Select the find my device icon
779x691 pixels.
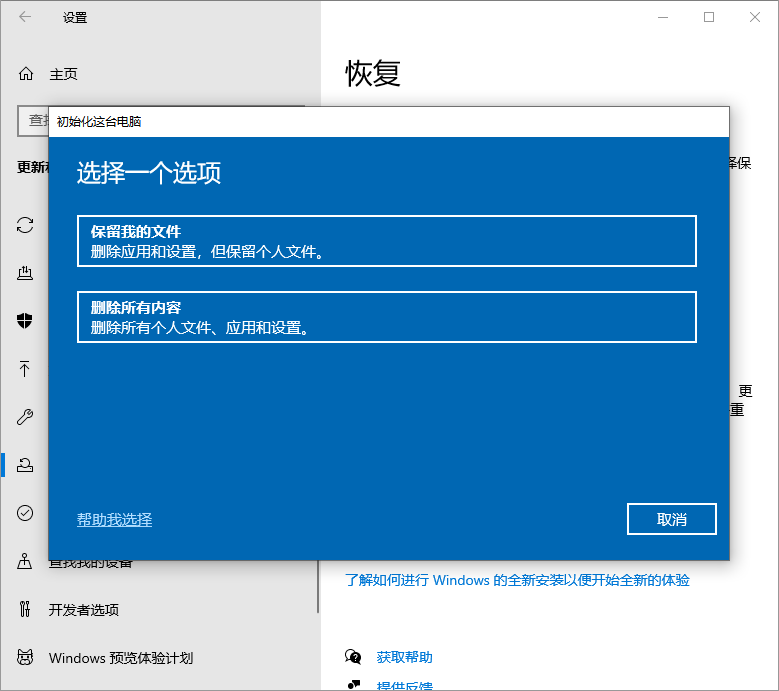(25, 561)
